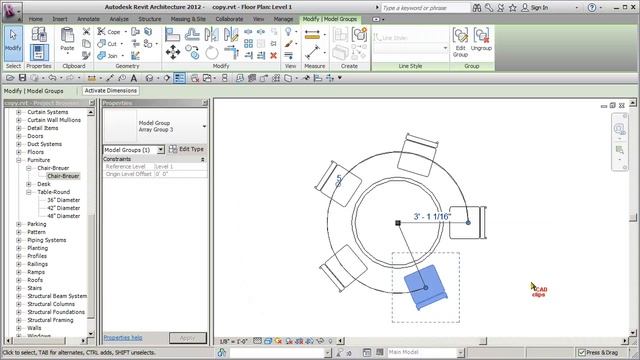Click Aligned Dimension measure icon

pyautogui.click(x=312, y=34)
